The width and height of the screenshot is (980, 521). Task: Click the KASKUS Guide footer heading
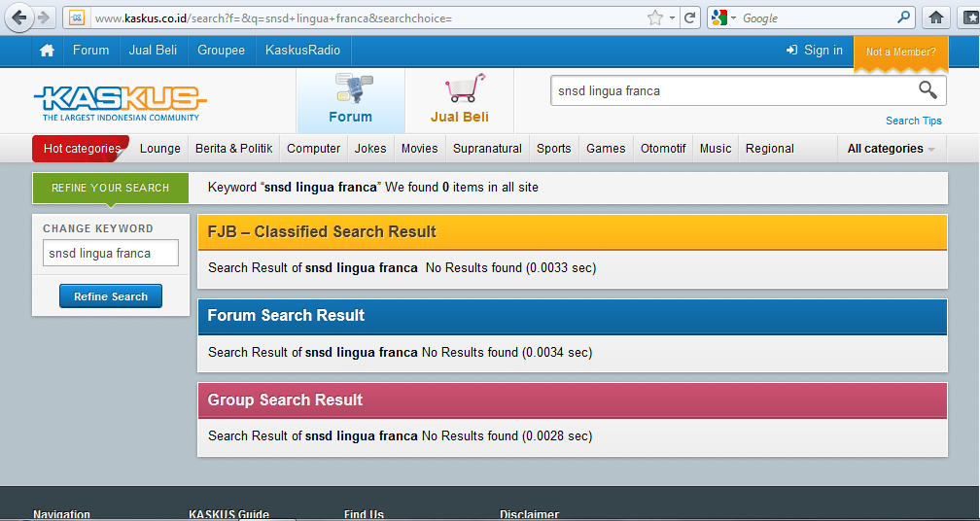click(228, 515)
